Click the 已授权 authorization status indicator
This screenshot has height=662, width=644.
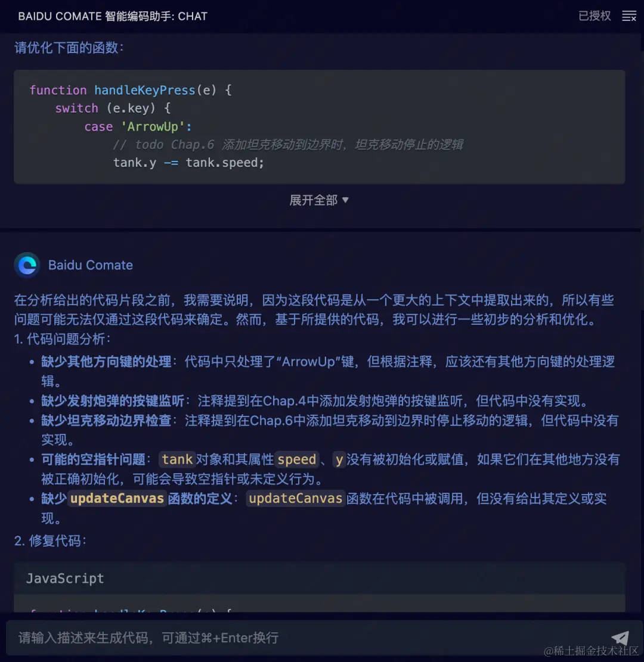594,16
